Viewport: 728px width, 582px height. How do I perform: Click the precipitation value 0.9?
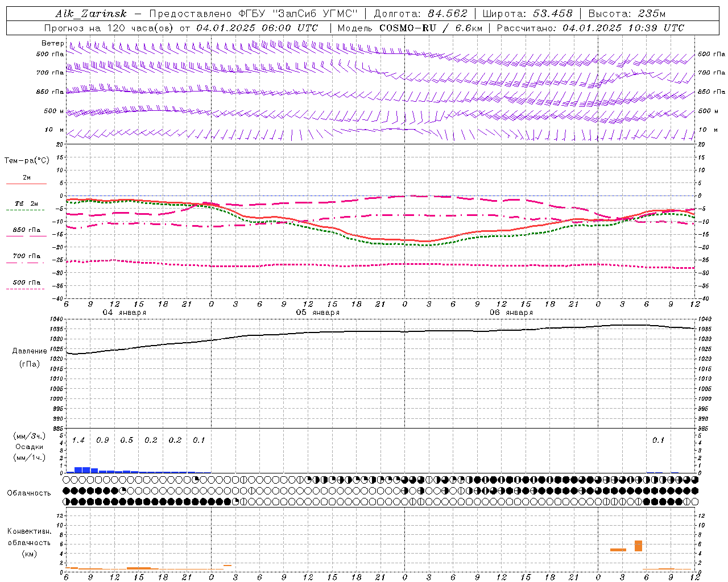click(x=102, y=440)
